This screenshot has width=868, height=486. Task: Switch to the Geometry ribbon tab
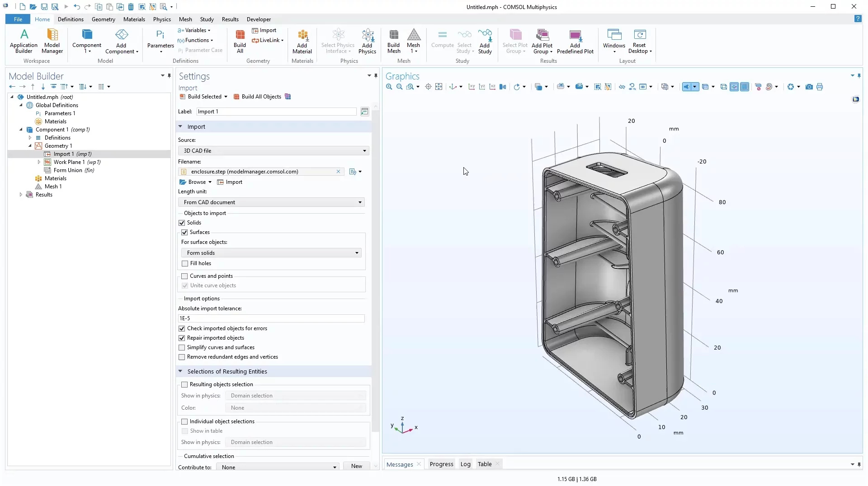coord(103,19)
